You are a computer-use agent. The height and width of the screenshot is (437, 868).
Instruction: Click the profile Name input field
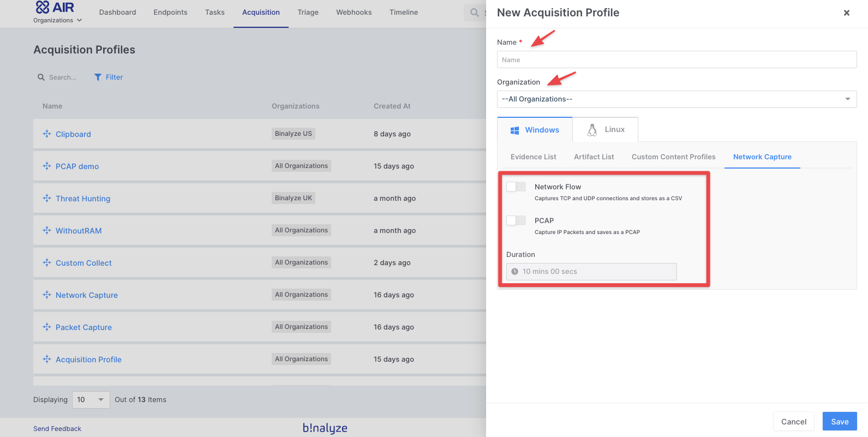click(677, 60)
